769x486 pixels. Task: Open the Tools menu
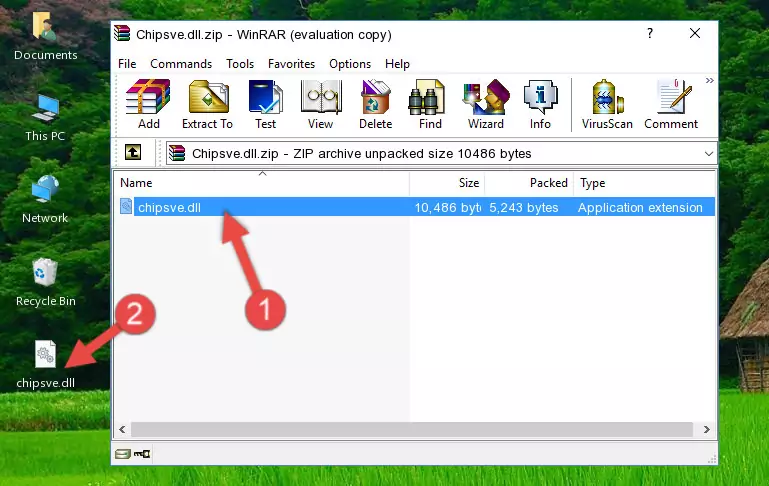coord(240,64)
